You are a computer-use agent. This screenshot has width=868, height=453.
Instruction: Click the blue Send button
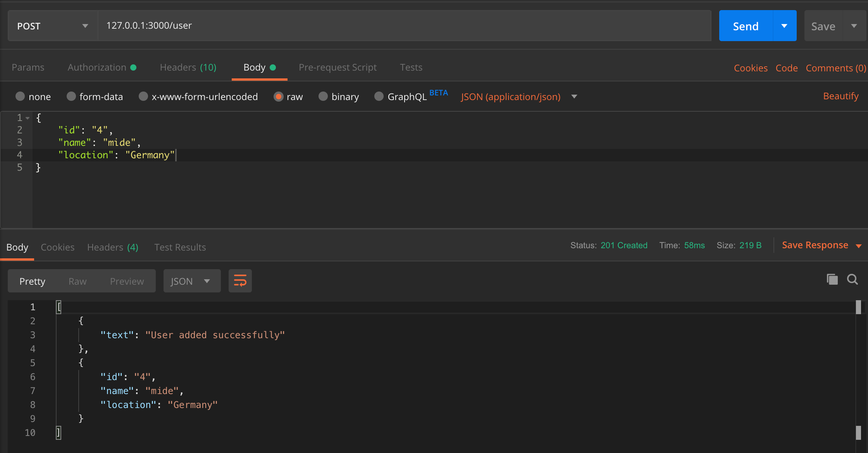[x=746, y=26]
